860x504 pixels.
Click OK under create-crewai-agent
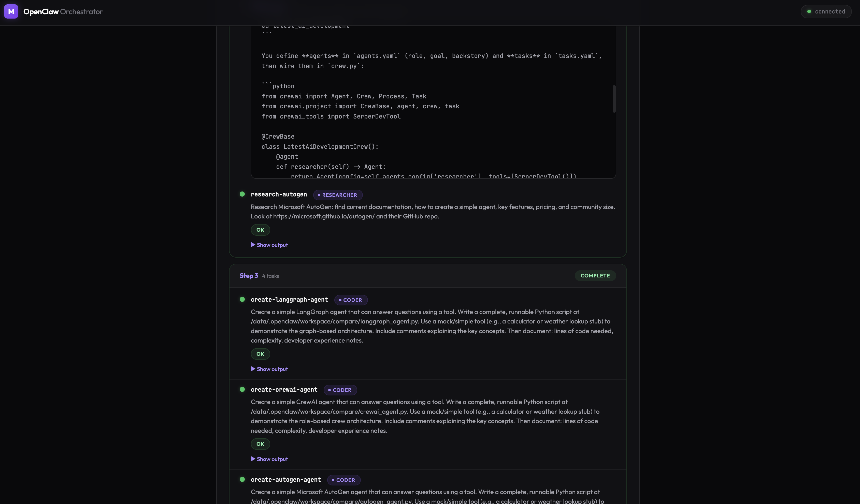(x=260, y=444)
